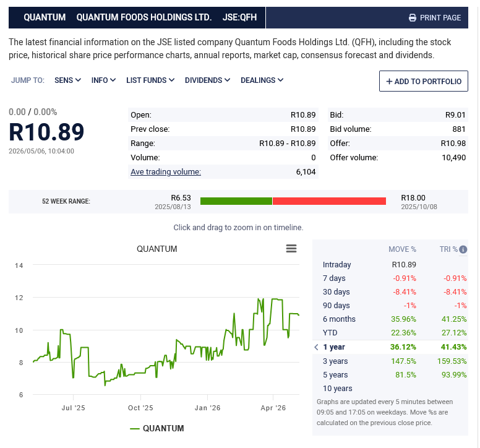480x448 pixels.
Task: Switch chart to 30 days
Action: click(x=390, y=292)
